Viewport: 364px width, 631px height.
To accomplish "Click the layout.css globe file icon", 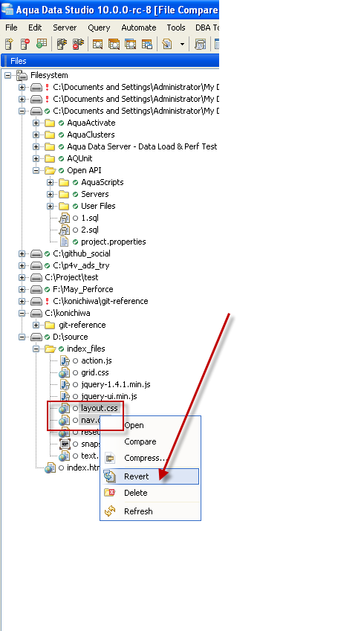I will click(65, 409).
